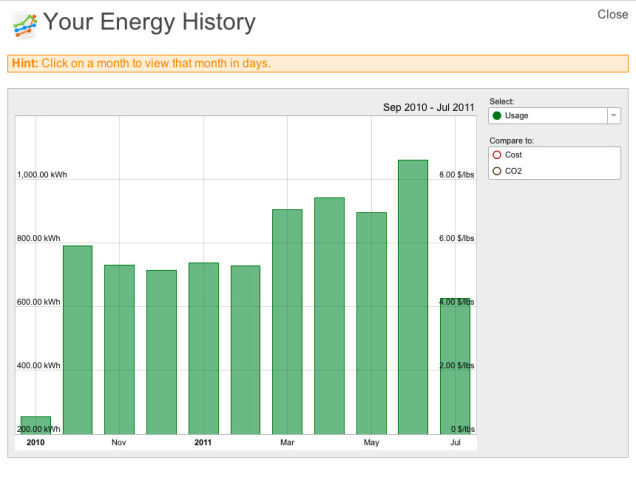Select the July usage bar

pyautogui.click(x=455, y=366)
